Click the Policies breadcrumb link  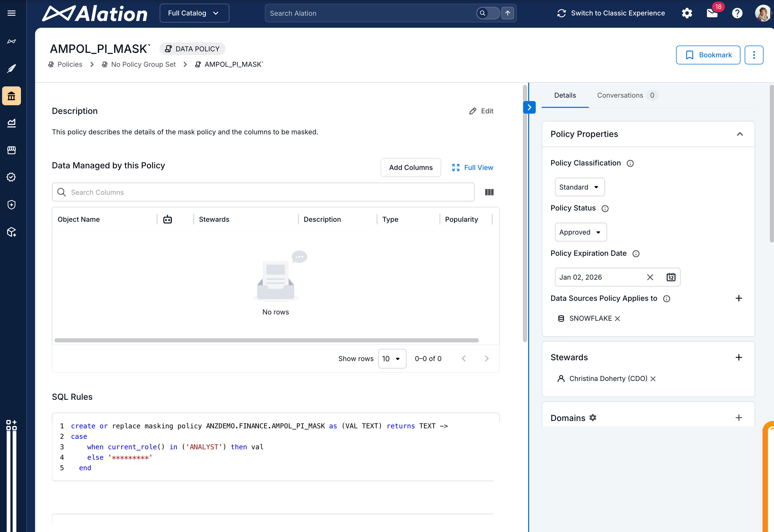pos(70,64)
